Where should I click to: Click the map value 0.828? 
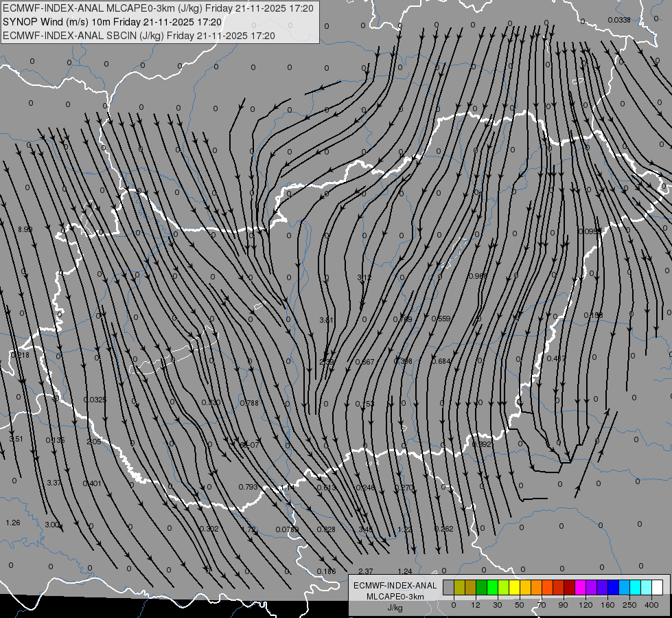click(326, 529)
